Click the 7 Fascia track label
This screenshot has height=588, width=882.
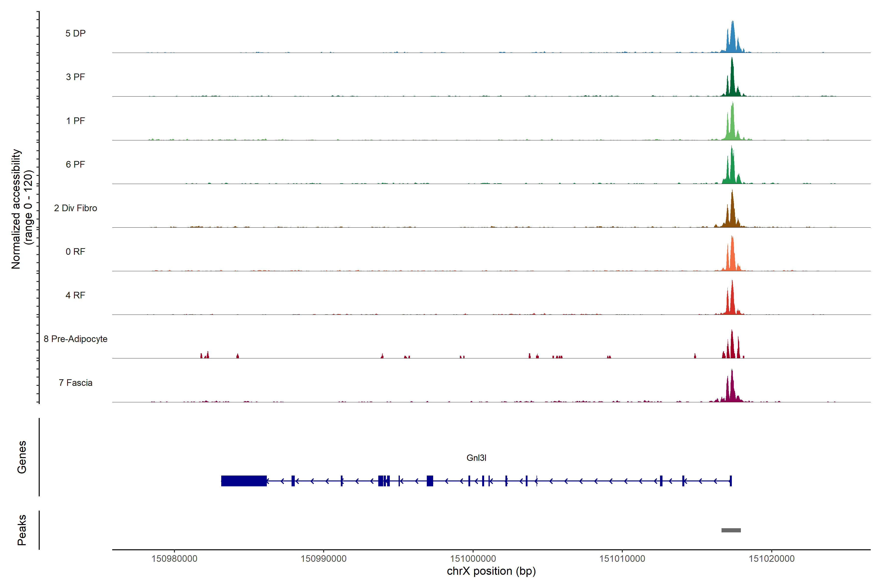(x=75, y=383)
